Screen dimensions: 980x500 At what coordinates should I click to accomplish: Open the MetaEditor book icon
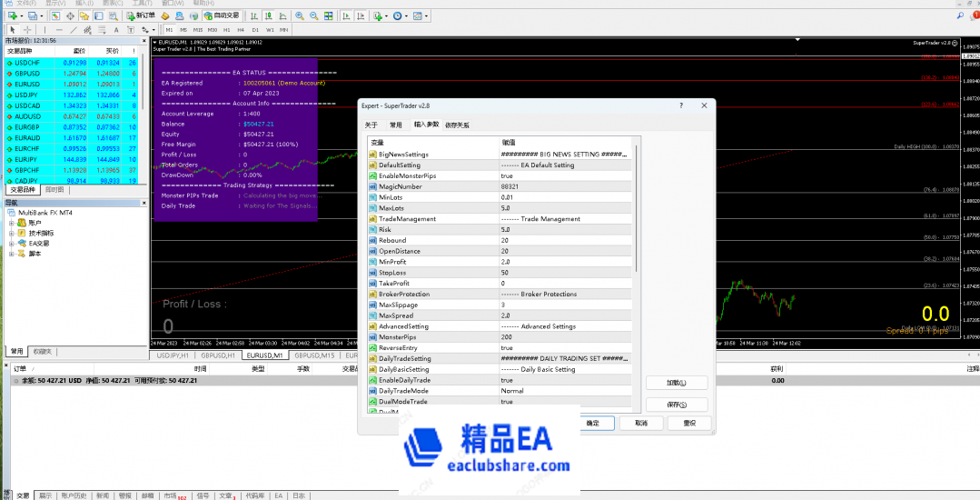click(x=165, y=15)
